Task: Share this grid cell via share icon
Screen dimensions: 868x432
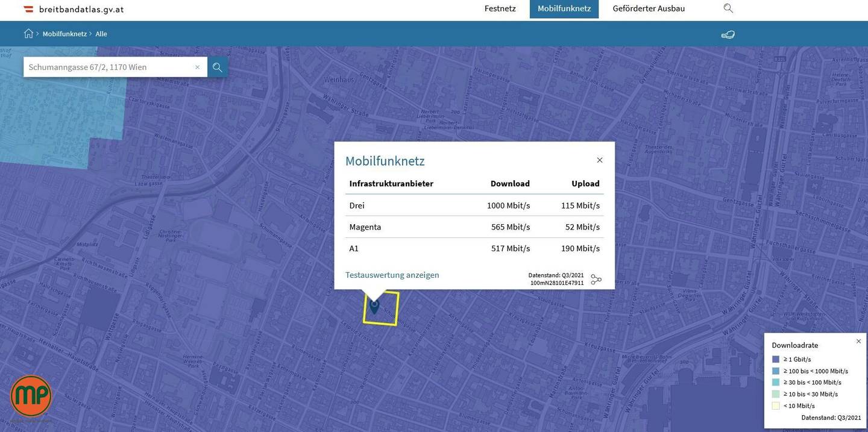Action: [x=596, y=280]
